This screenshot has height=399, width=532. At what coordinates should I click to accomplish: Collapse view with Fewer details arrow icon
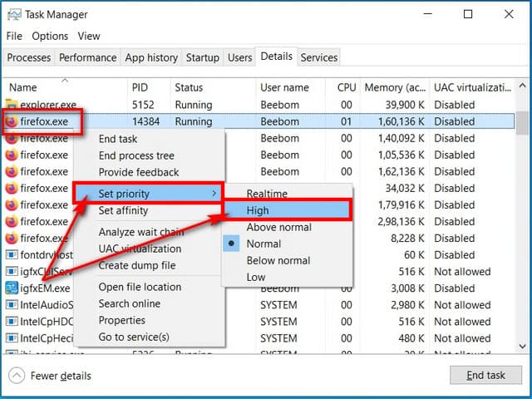pos(17,376)
